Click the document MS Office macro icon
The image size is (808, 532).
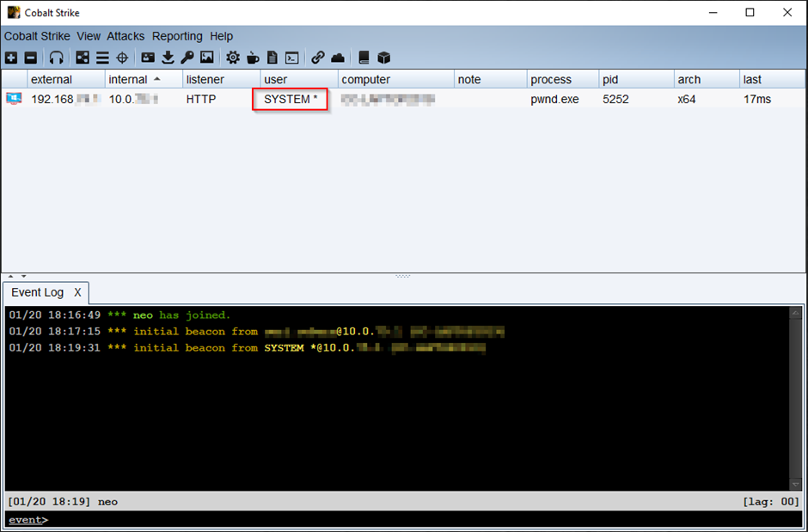point(272,58)
